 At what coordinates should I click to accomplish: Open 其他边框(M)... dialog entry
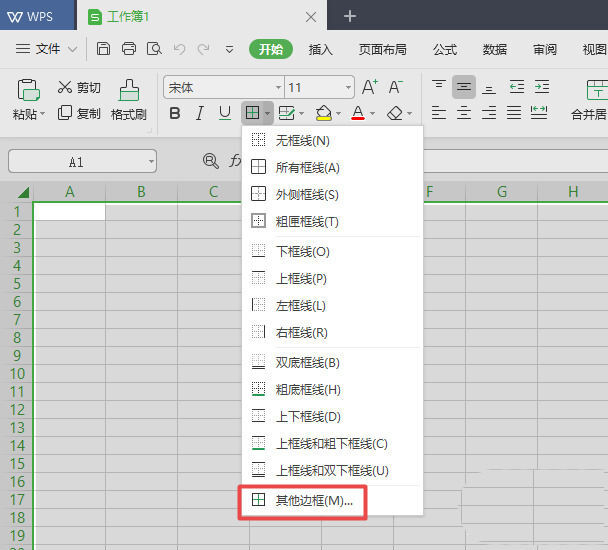(x=332, y=500)
